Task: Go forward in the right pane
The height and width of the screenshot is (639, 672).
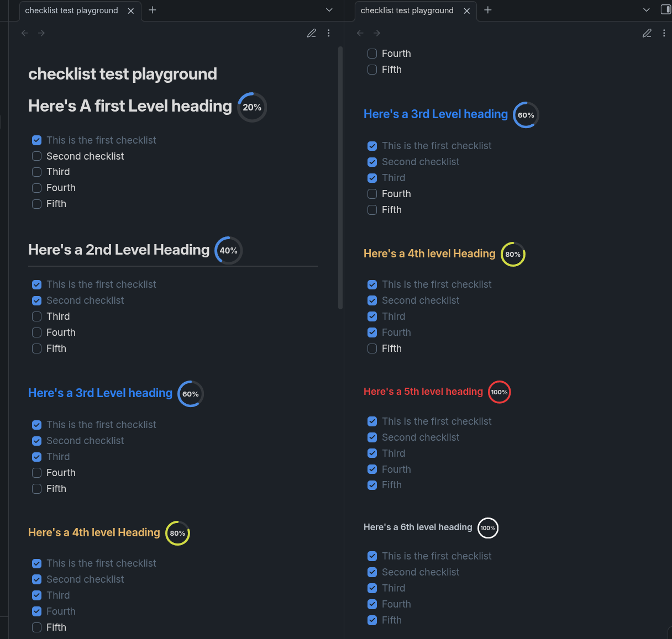Action: (x=377, y=33)
